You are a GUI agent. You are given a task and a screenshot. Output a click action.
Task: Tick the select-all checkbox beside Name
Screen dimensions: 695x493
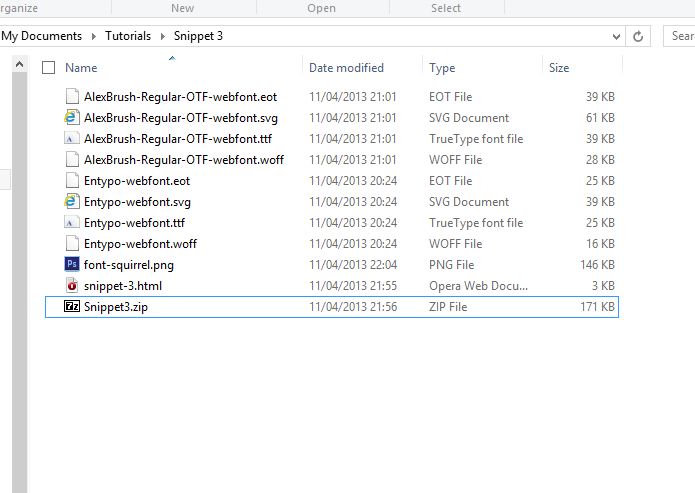click(x=48, y=68)
